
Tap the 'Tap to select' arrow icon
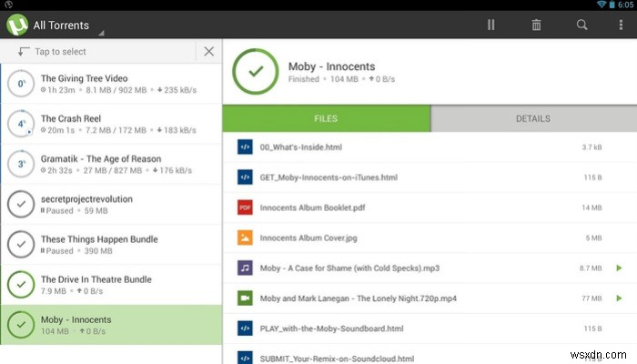(x=24, y=51)
